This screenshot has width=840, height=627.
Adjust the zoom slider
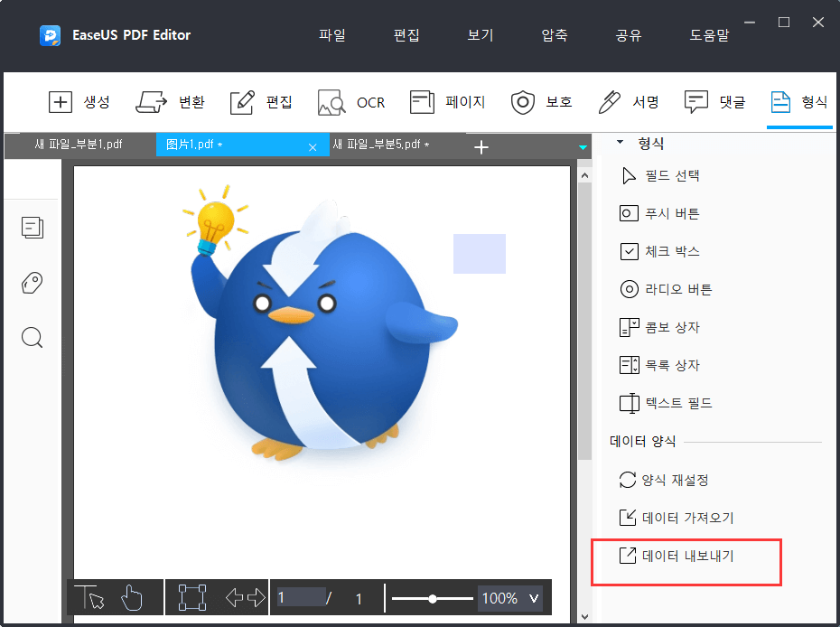(x=433, y=597)
